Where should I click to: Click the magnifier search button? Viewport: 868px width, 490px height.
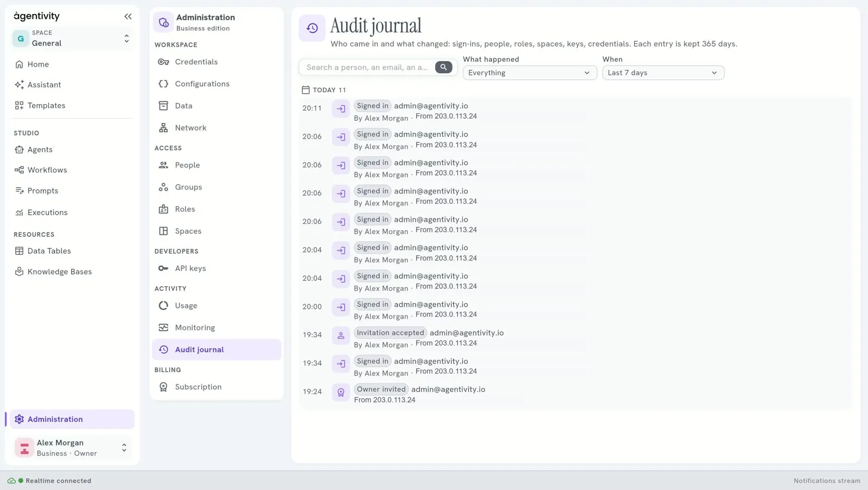click(x=443, y=67)
